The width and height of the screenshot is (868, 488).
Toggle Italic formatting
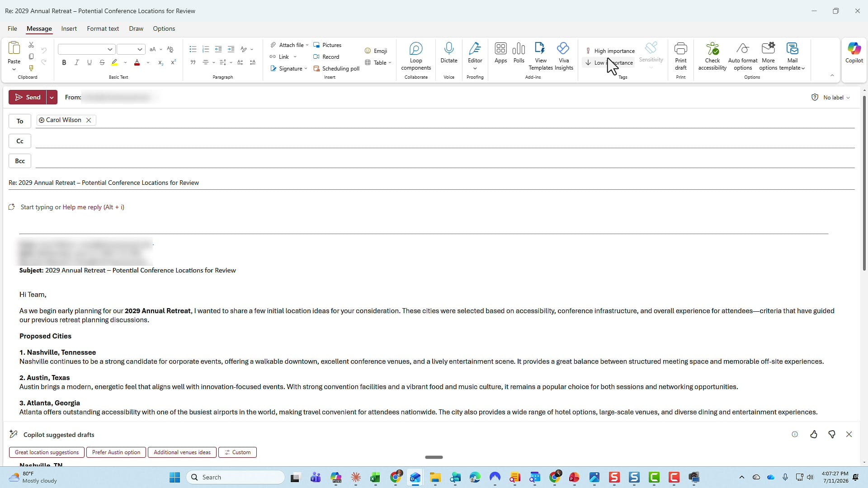(77, 62)
